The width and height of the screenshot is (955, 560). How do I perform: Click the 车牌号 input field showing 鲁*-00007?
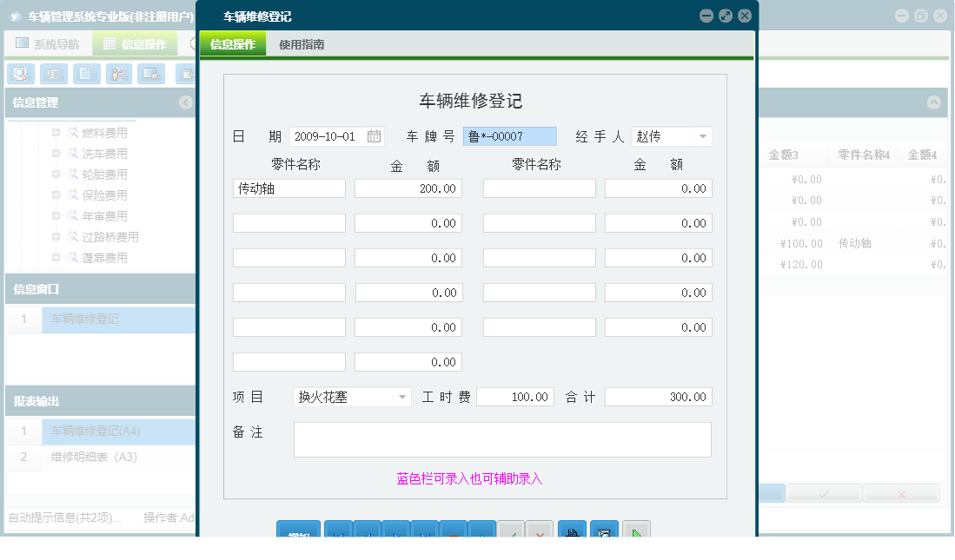coord(509,135)
